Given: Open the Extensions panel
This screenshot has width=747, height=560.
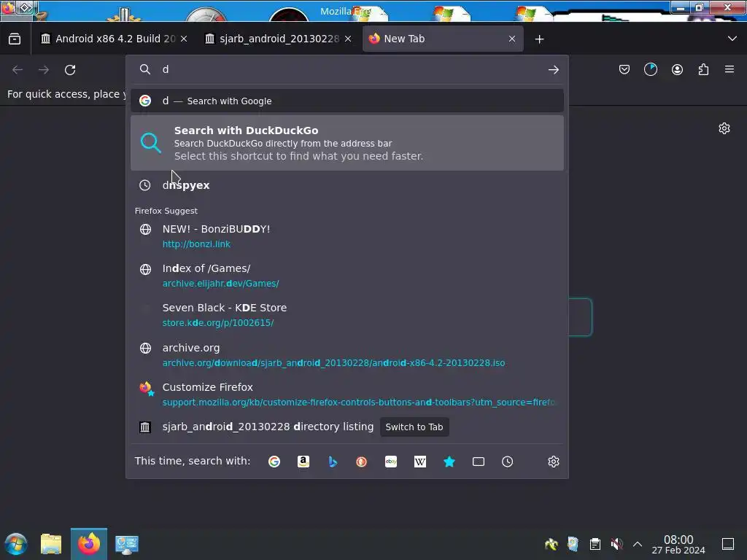Looking at the screenshot, I should 703,70.
